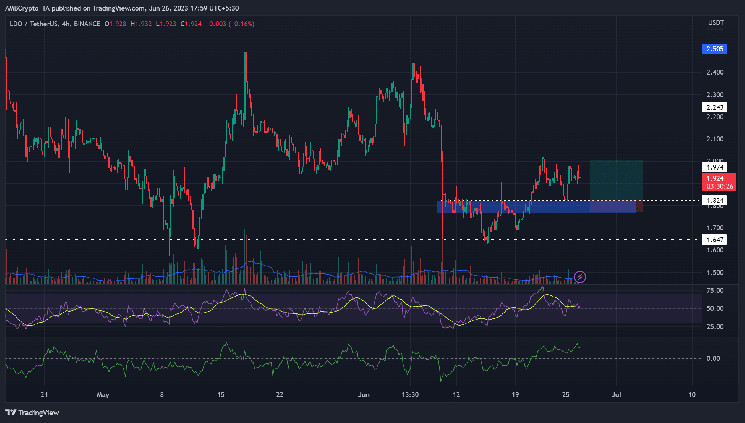The image size is (745, 423).
Task: Select the 1.821 price level label
Action: click(715, 200)
